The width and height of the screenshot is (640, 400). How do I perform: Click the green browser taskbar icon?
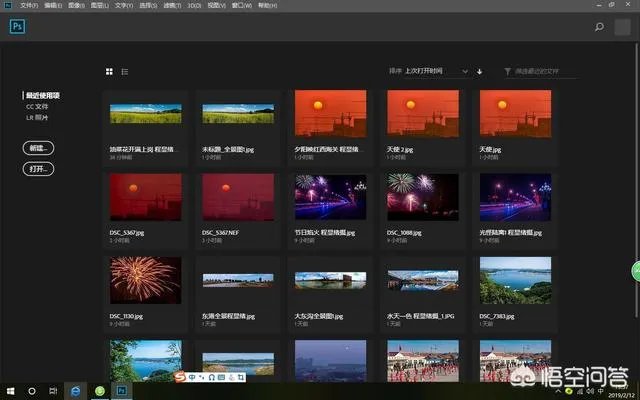pyautogui.click(x=100, y=391)
